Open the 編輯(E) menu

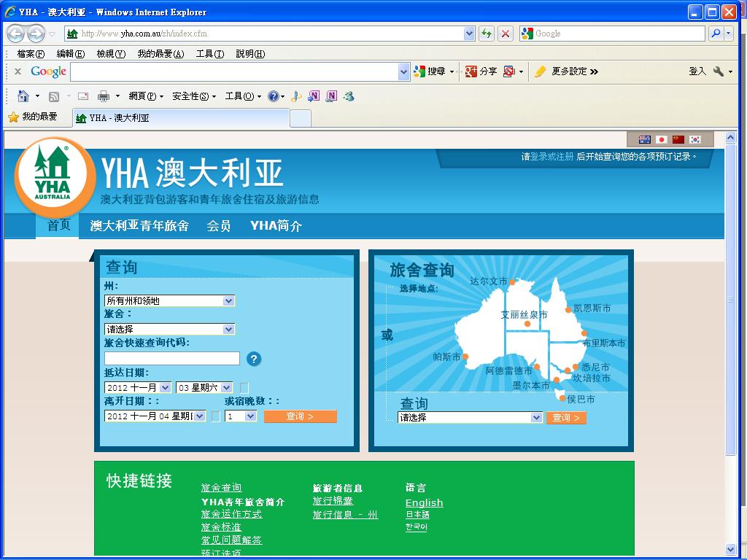tap(71, 54)
